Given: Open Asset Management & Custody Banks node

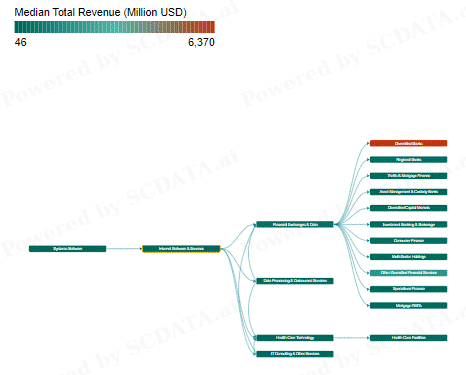Looking at the screenshot, I should pos(409,192).
